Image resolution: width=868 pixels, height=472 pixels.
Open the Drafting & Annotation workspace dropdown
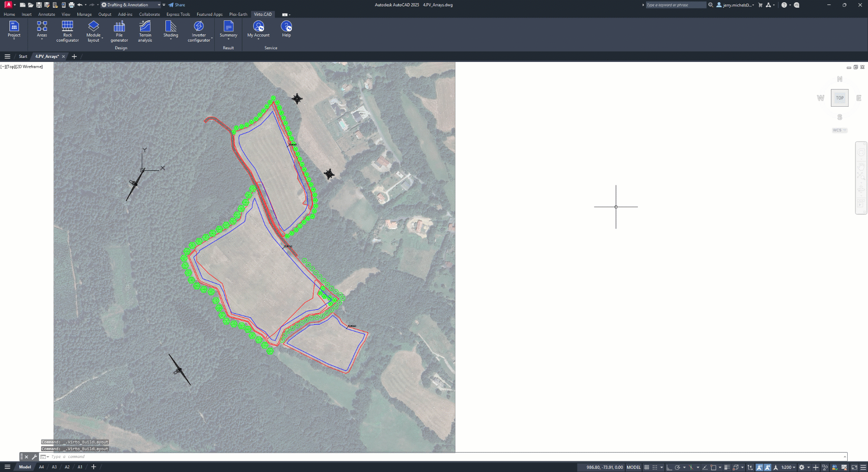(x=131, y=5)
